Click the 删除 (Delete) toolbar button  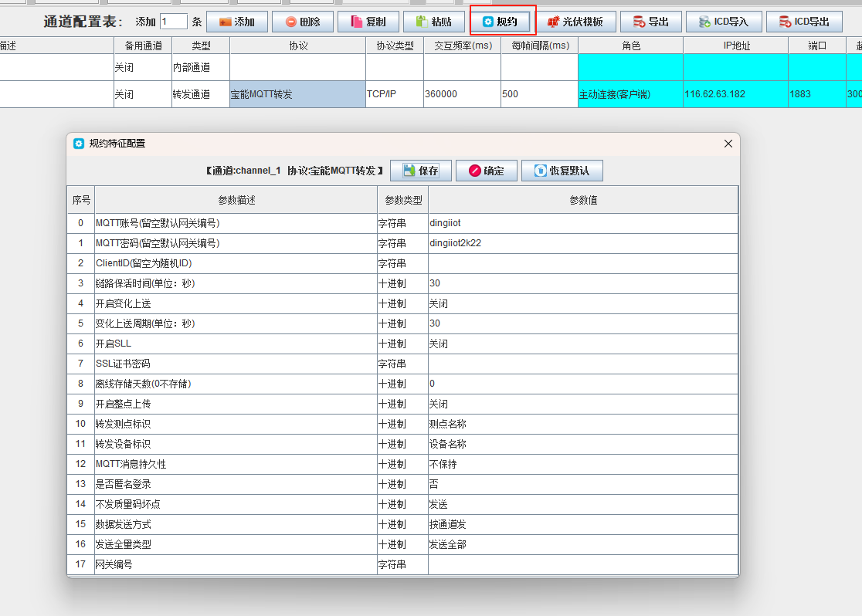click(x=302, y=22)
